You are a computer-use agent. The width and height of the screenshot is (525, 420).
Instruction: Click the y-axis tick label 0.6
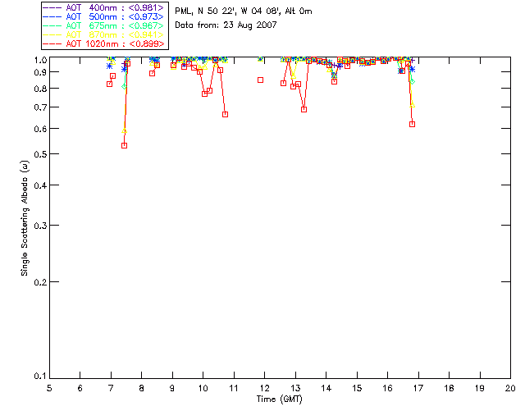[40, 129]
